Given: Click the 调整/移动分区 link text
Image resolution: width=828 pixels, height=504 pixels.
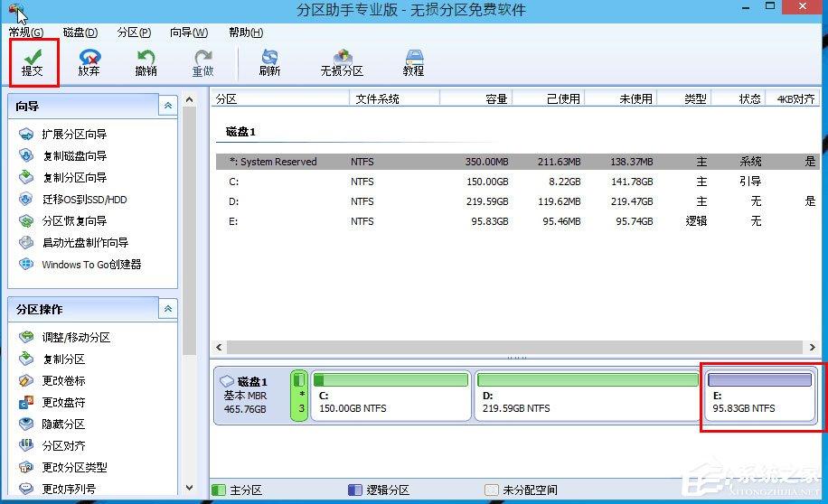Looking at the screenshot, I should click(76, 337).
